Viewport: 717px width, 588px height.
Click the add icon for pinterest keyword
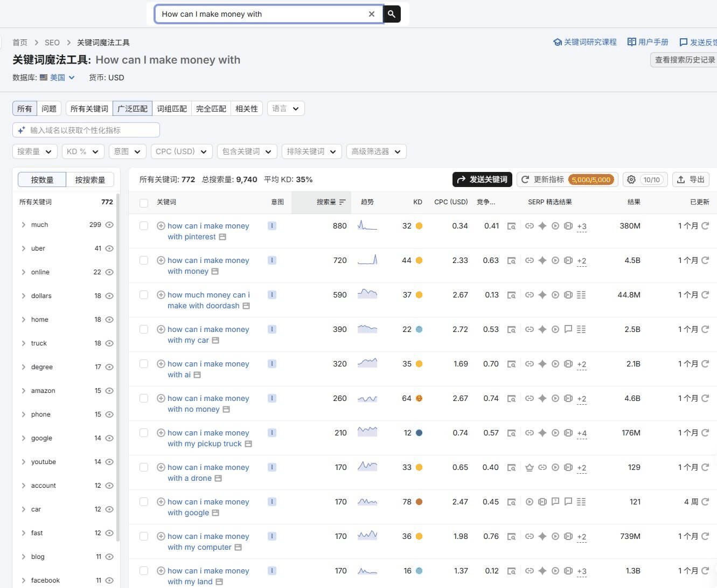point(161,226)
